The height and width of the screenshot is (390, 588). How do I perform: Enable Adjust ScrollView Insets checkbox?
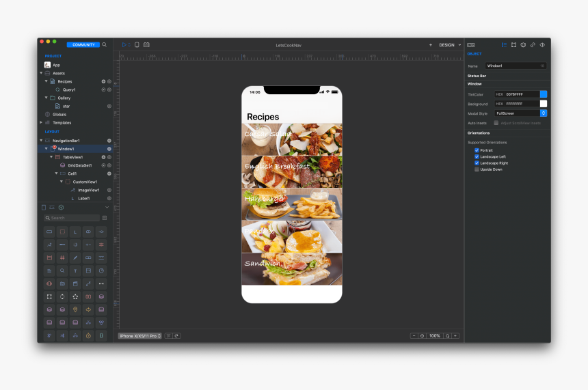496,123
